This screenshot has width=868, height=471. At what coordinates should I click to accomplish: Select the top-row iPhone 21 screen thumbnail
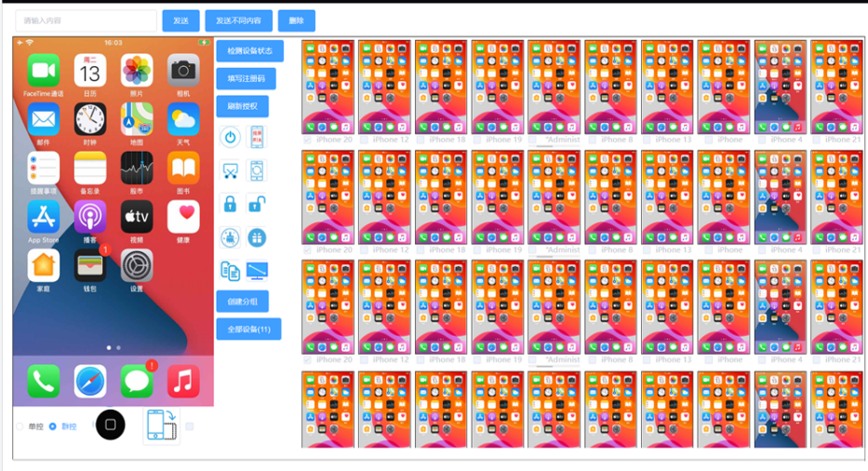(835, 87)
